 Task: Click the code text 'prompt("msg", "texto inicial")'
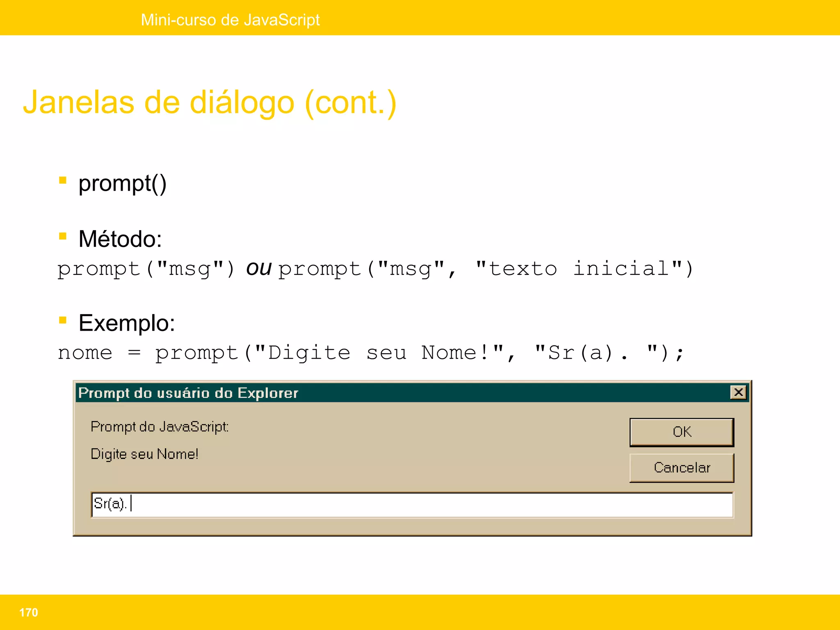click(486, 269)
